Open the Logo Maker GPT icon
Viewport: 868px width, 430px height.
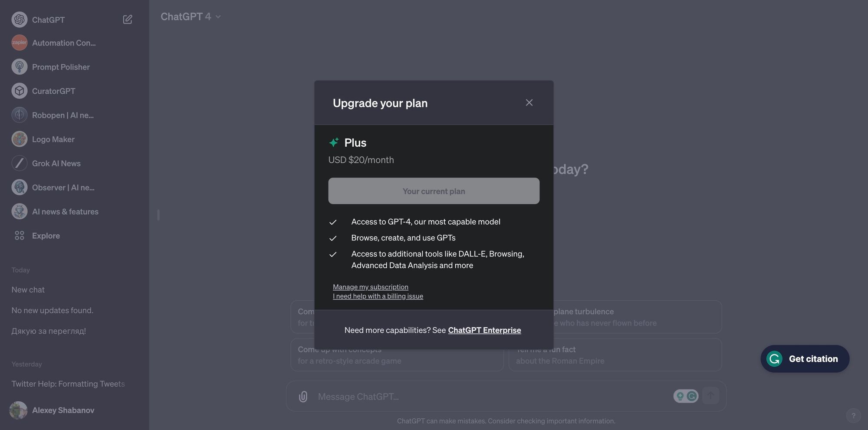click(19, 139)
